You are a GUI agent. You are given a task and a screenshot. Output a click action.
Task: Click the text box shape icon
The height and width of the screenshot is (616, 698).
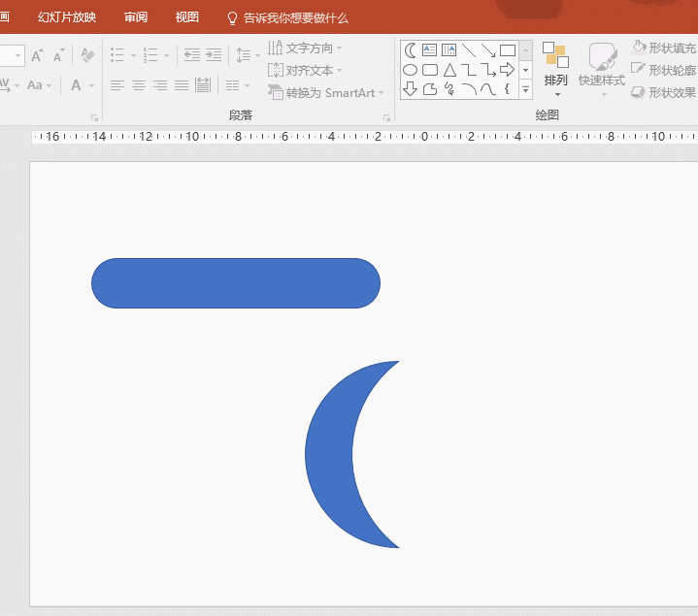430,50
